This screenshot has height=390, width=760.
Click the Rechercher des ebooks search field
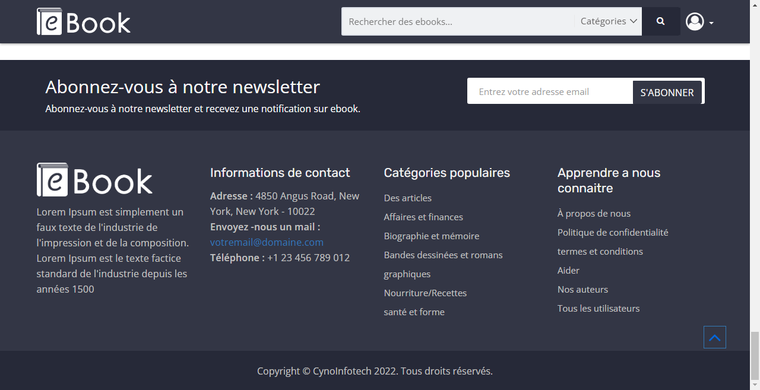click(x=458, y=21)
